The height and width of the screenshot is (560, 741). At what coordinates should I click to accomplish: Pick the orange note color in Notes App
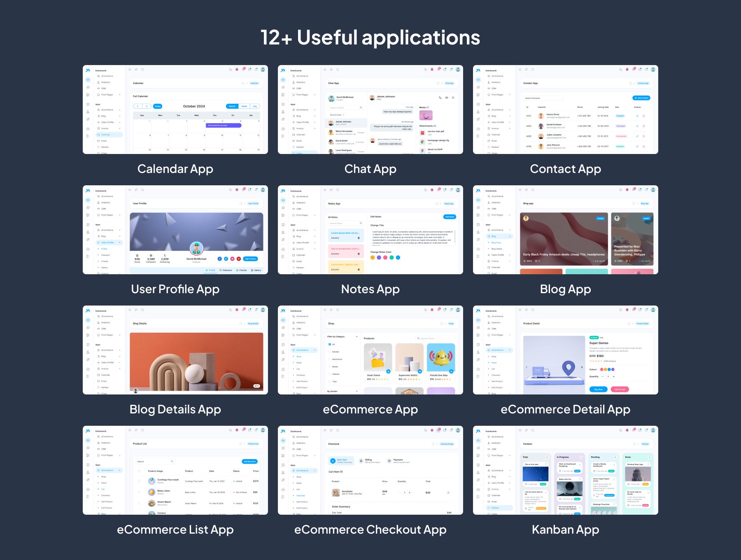373,258
